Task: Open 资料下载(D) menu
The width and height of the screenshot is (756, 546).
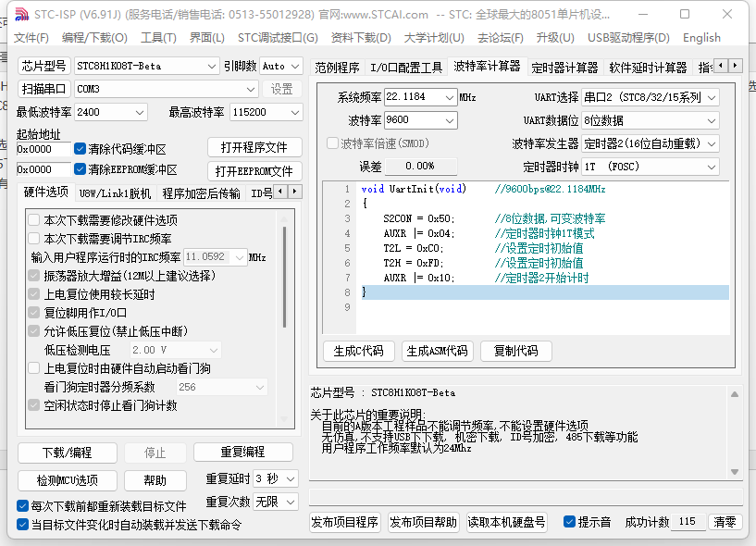Action: click(361, 38)
